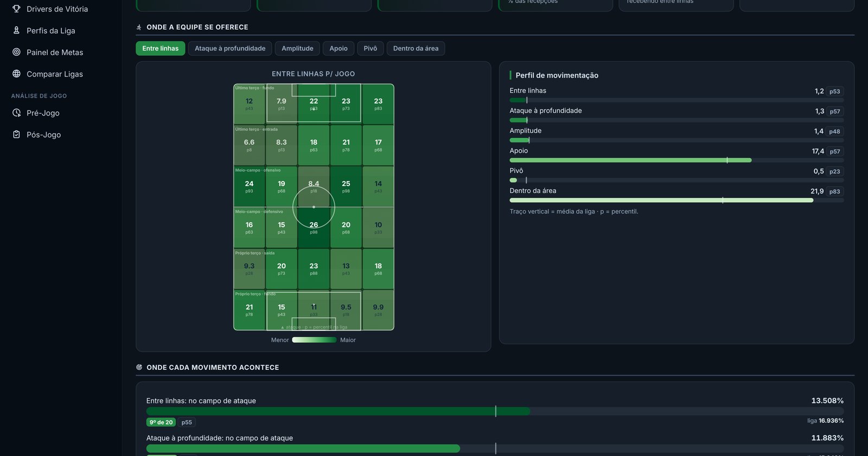Click the Menor–Maior gradient legend
Viewport: 868px width, 456px height.
(314, 340)
